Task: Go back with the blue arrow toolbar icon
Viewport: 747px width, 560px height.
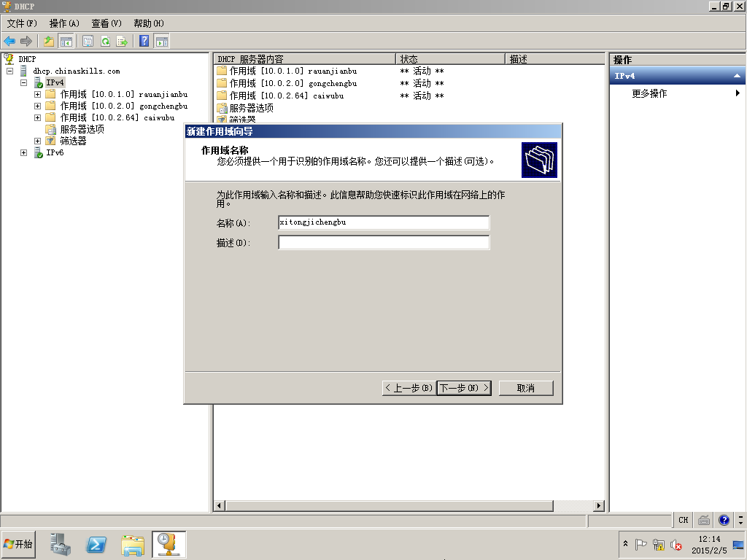Action: coord(9,42)
